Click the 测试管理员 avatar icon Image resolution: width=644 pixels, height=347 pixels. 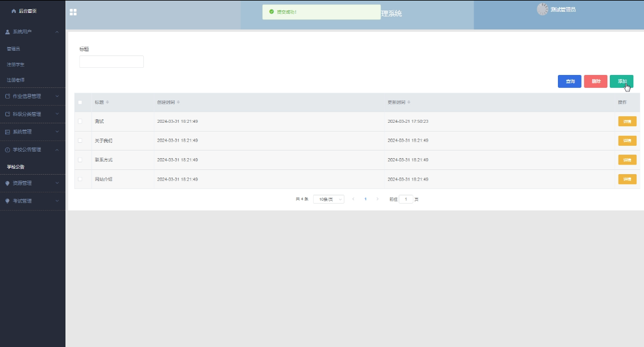coord(543,9)
